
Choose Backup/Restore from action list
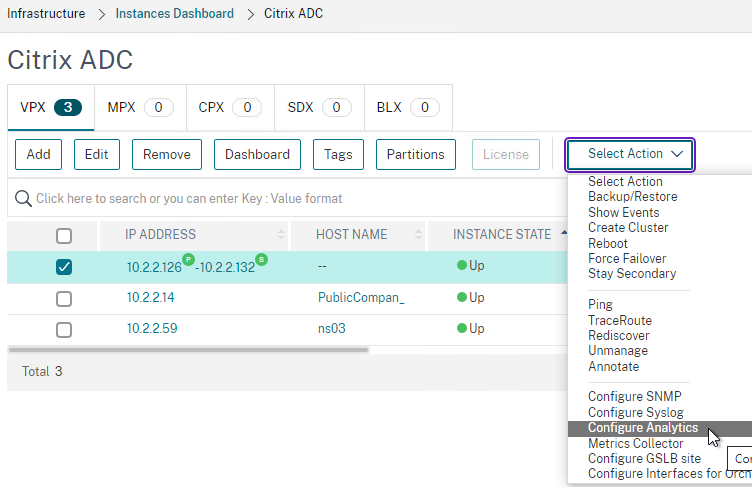click(x=633, y=197)
